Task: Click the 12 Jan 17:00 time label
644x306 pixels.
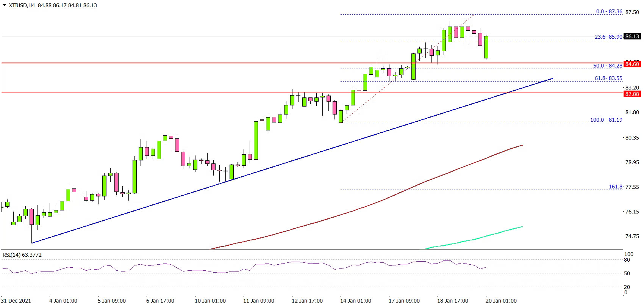Action: [x=308, y=301]
